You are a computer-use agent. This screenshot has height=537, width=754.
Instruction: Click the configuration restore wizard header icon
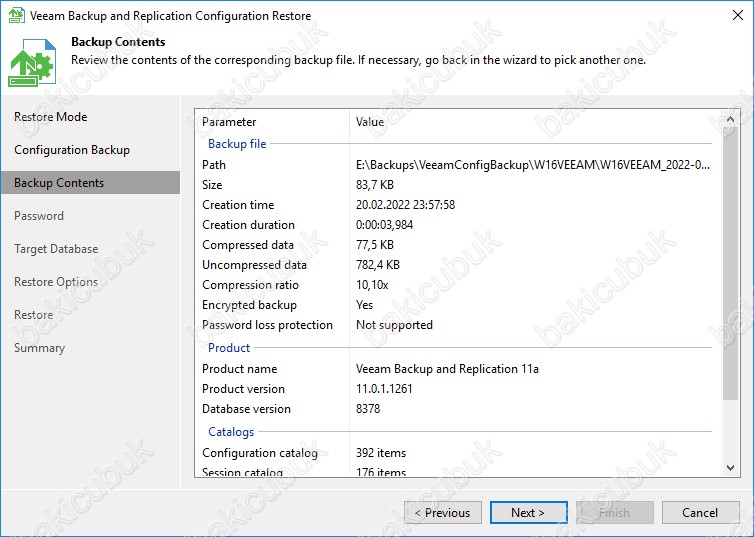[32, 62]
